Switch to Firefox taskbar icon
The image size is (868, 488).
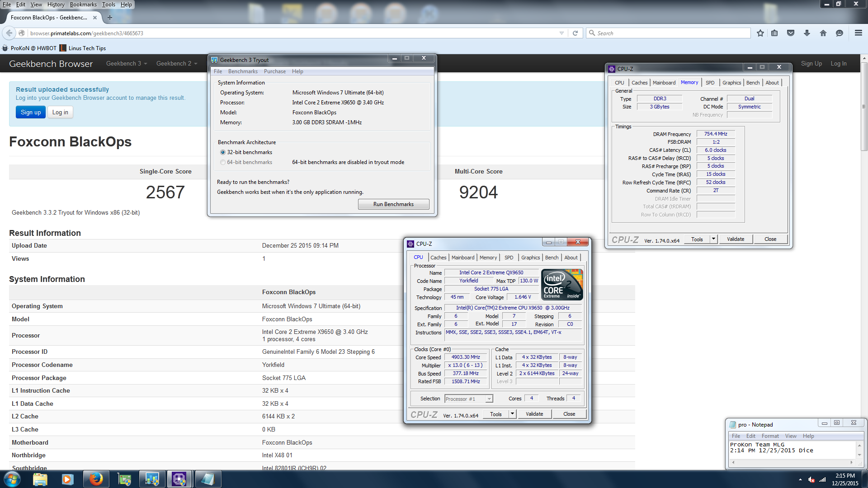coord(95,479)
